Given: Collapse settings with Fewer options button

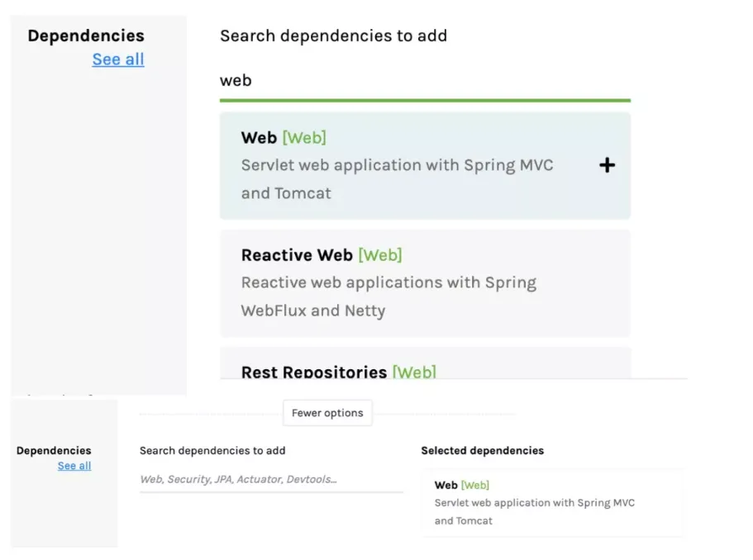Looking at the screenshot, I should 327,413.
